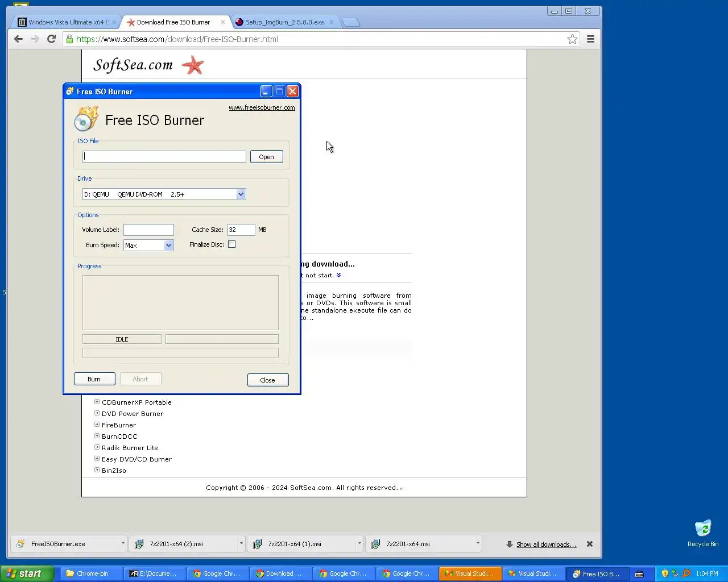Open FreeISOBurner.exe download options arrow
The height and width of the screenshot is (582, 728).
(x=123, y=543)
